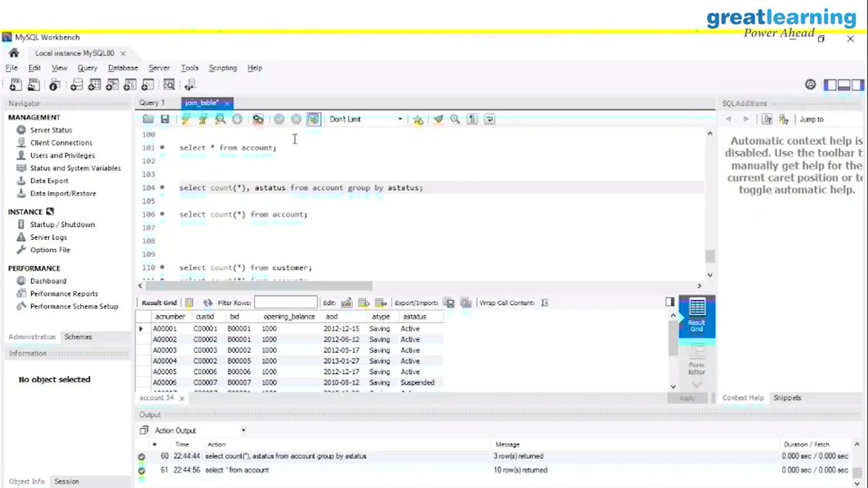868x488 pixels.
Task: Select the Result Grid side button
Action: click(697, 315)
